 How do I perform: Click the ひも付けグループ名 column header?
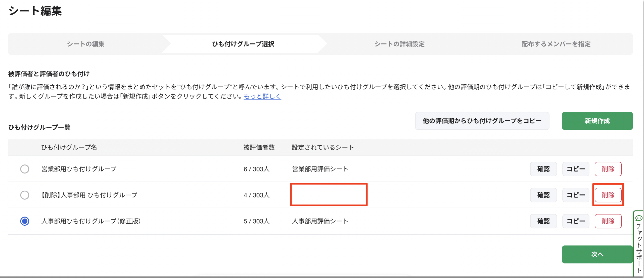pyautogui.click(x=69, y=147)
